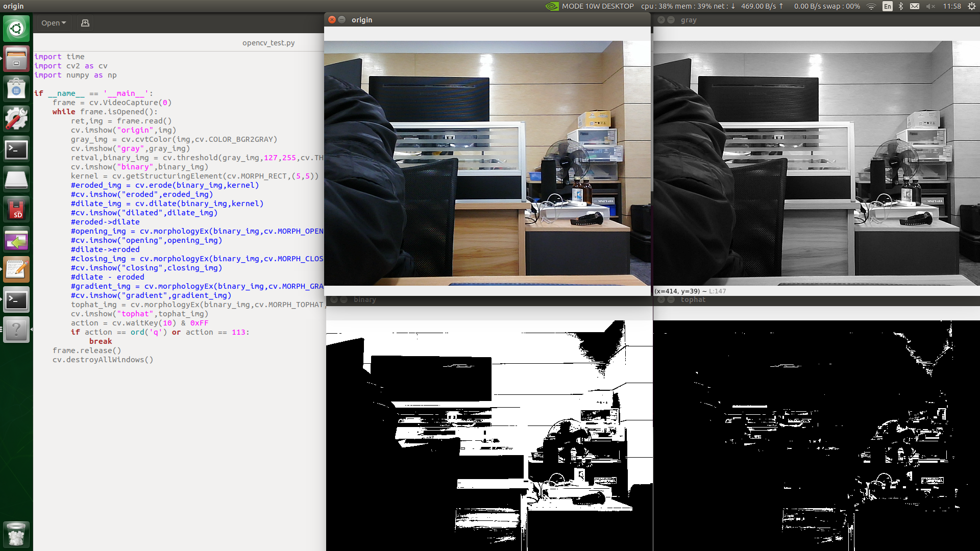The width and height of the screenshot is (980, 551).
Task: Click the new document button beside Open
Action: (85, 23)
